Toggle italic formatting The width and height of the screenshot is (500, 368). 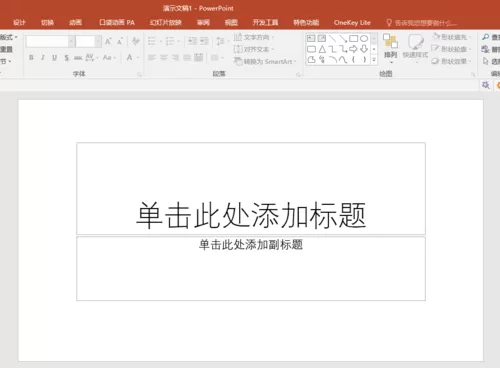[x=43, y=57]
